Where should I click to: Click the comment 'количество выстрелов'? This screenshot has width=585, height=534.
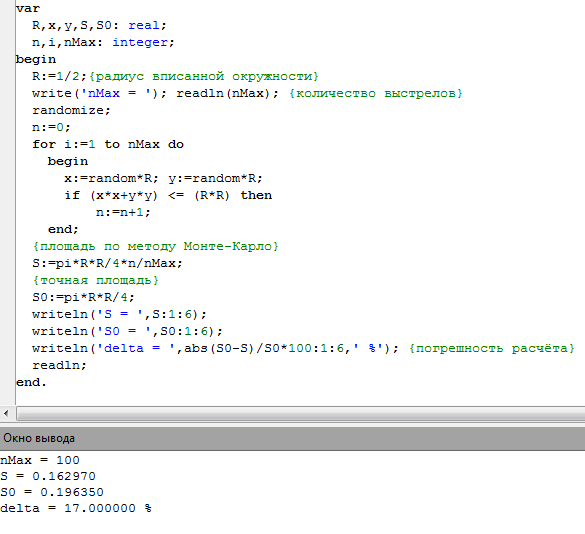tap(376, 93)
